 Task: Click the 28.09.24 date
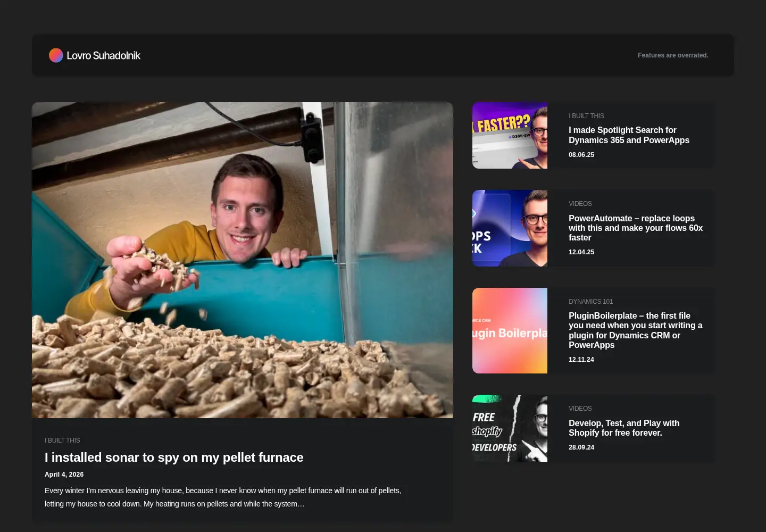(581, 447)
